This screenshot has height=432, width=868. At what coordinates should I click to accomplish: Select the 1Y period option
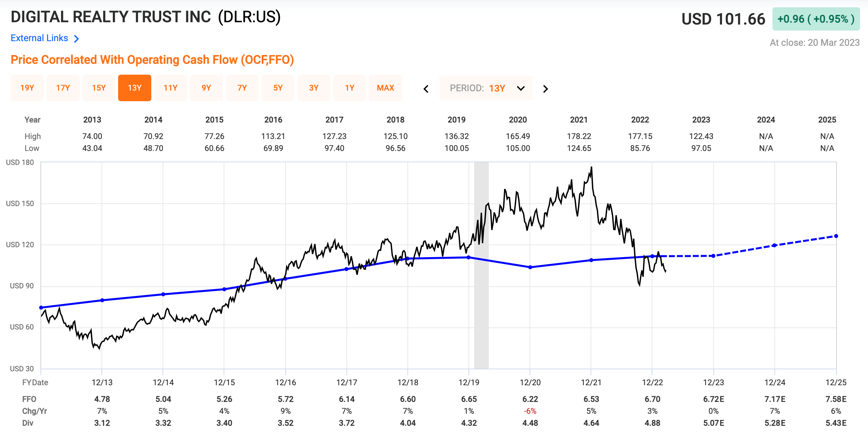pos(350,88)
